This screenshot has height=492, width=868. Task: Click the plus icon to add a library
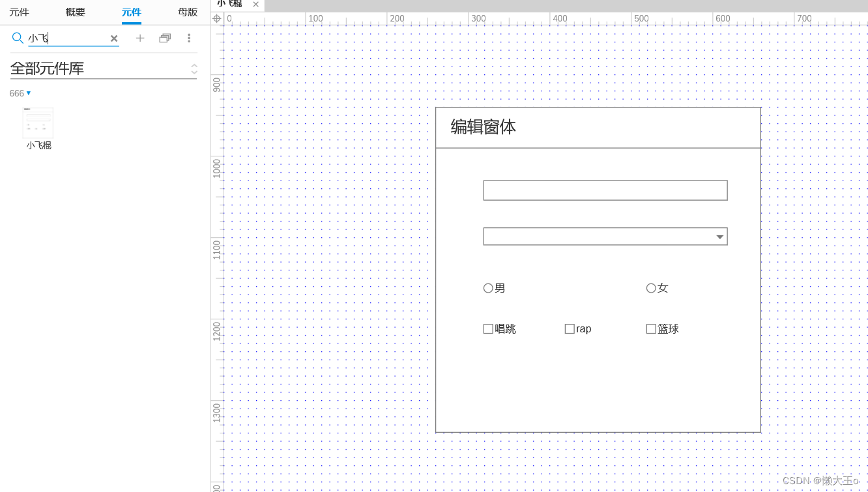[140, 38]
